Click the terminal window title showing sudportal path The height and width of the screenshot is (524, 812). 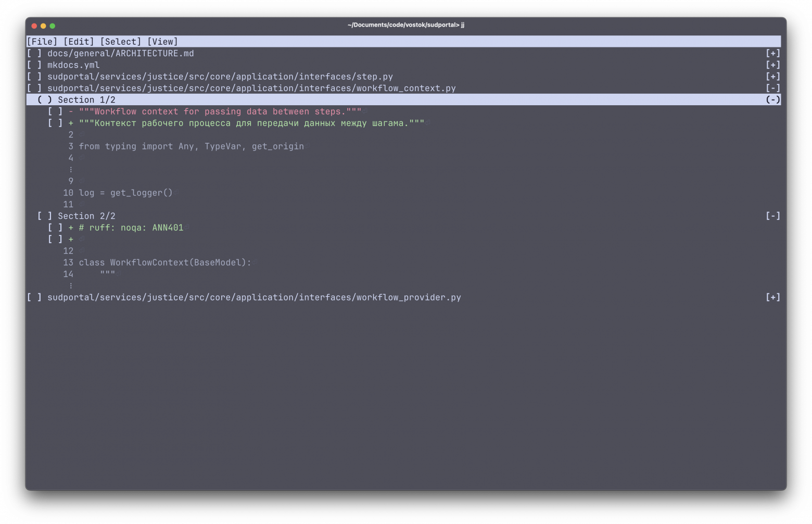406,25
